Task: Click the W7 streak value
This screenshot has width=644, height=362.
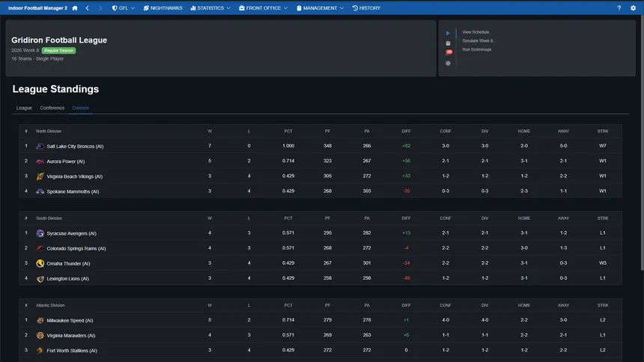Action: pyautogui.click(x=603, y=146)
